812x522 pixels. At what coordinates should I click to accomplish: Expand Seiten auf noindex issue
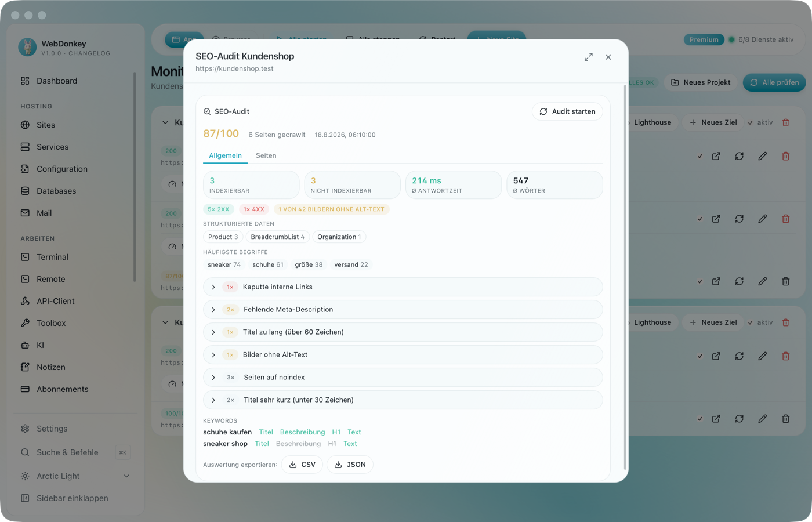tap(403, 378)
